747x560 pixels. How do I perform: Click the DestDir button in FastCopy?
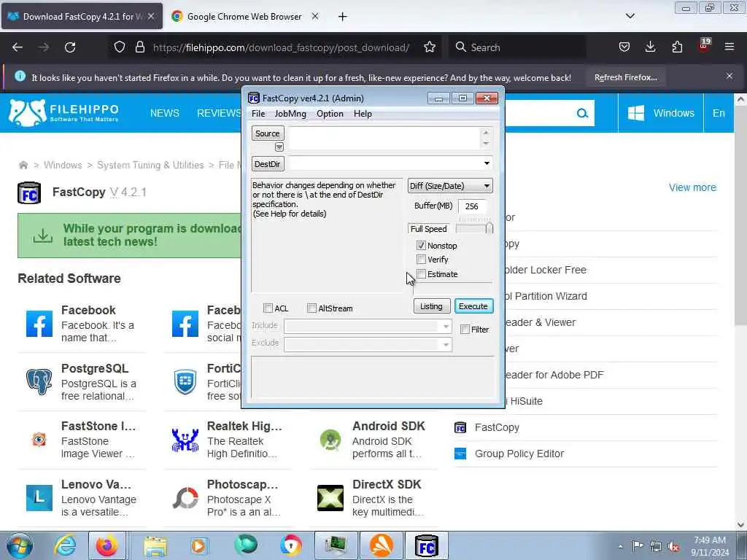[x=267, y=164]
